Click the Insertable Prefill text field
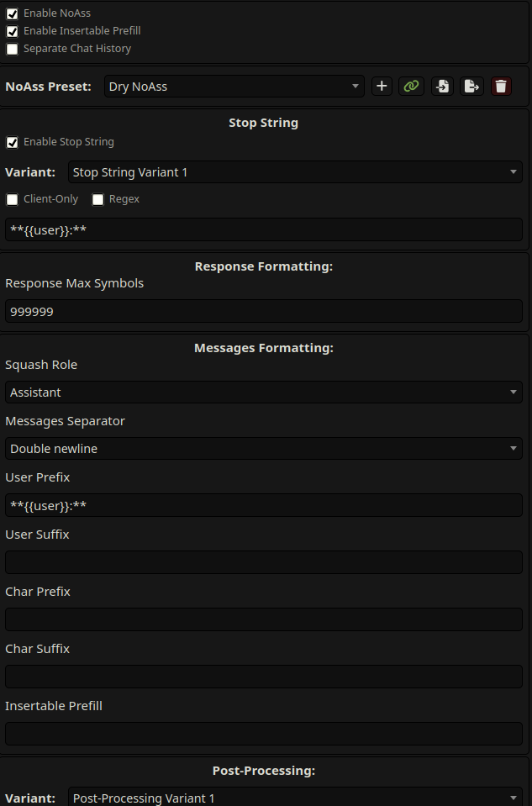 tap(264, 734)
